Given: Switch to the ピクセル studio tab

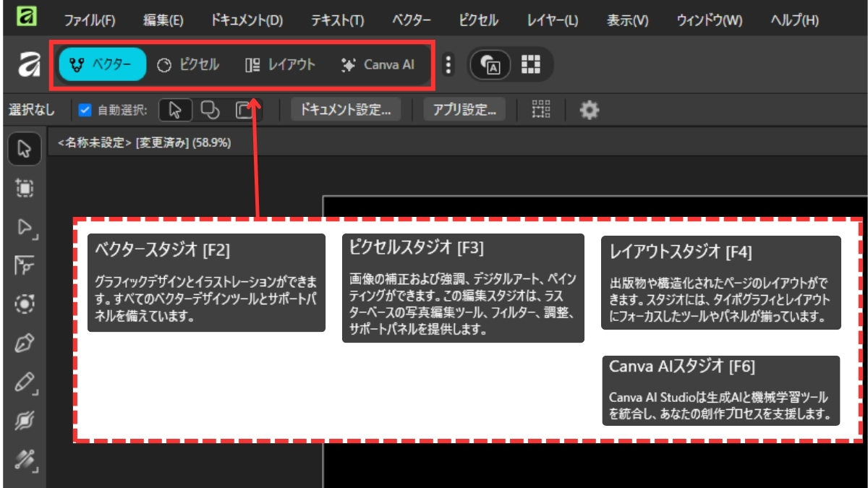Looking at the screenshot, I should pos(188,65).
